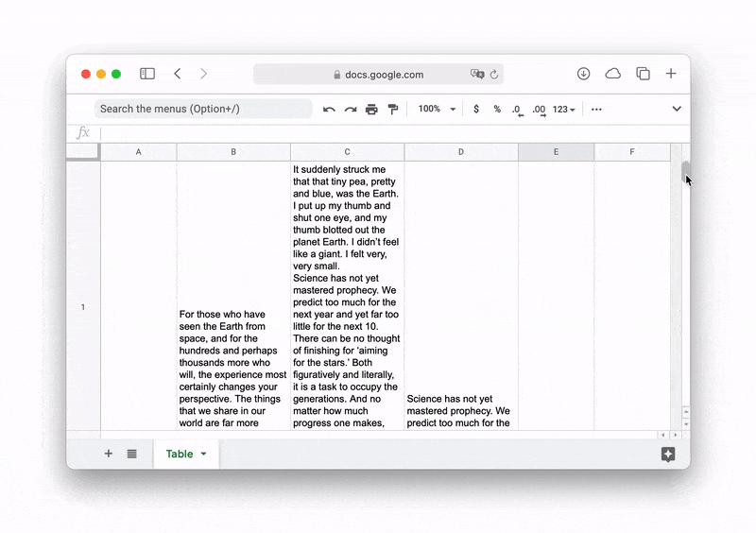Format as currency with the dollar sign
Viewport: 756px width, 533px height.
pos(475,110)
